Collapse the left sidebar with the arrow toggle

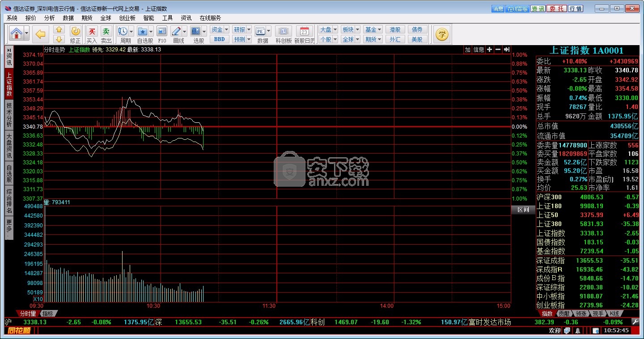click(9, 49)
